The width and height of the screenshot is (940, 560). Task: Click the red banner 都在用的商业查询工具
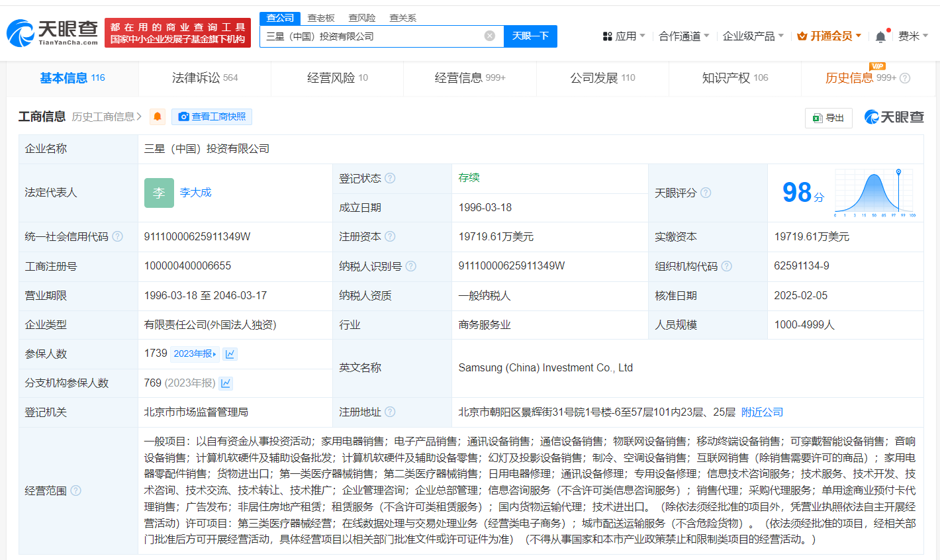pos(178,32)
